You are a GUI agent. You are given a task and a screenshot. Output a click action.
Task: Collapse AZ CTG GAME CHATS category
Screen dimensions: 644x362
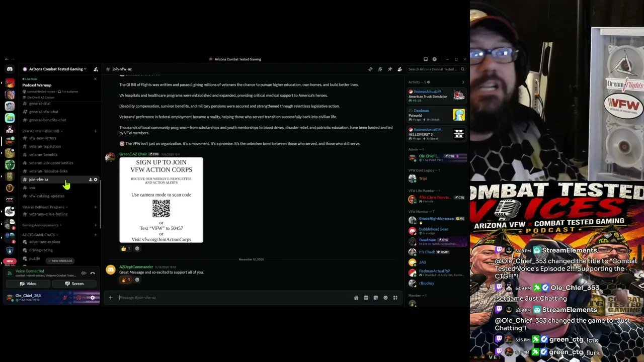point(39,235)
